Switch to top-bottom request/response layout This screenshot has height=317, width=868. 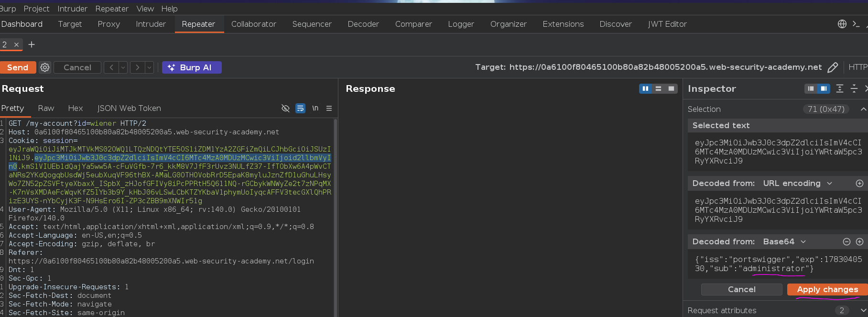pyautogui.click(x=658, y=88)
